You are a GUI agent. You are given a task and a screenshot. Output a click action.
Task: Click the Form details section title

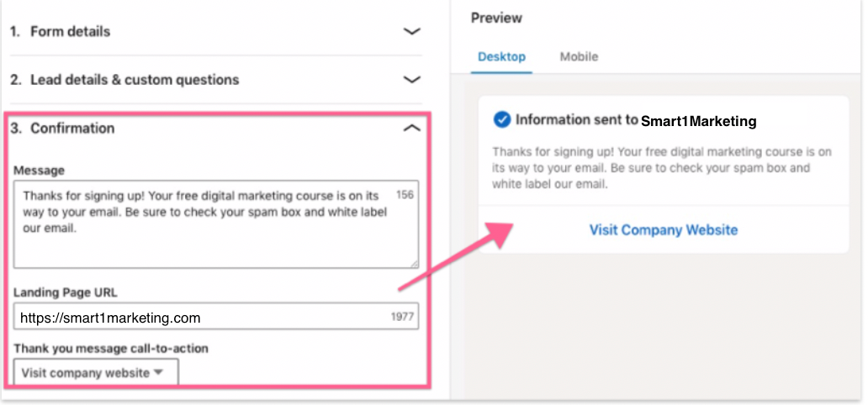tap(70, 32)
